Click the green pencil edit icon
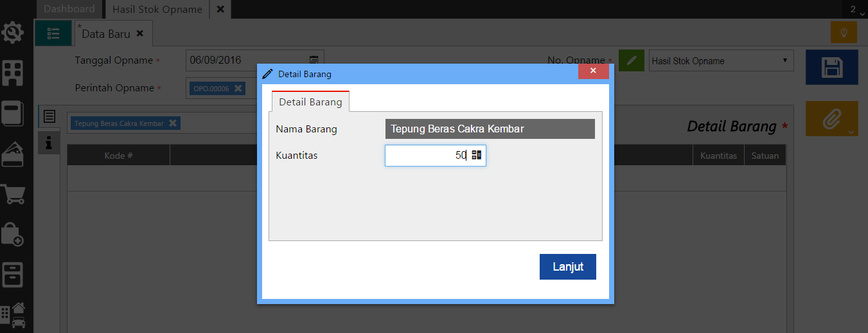 632,61
